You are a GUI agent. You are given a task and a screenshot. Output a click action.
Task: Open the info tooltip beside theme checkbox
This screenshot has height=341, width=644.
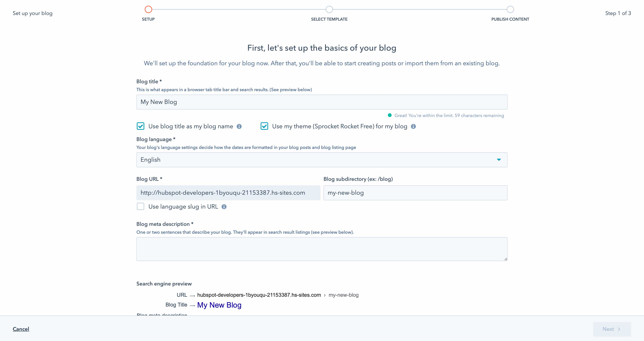point(413,126)
